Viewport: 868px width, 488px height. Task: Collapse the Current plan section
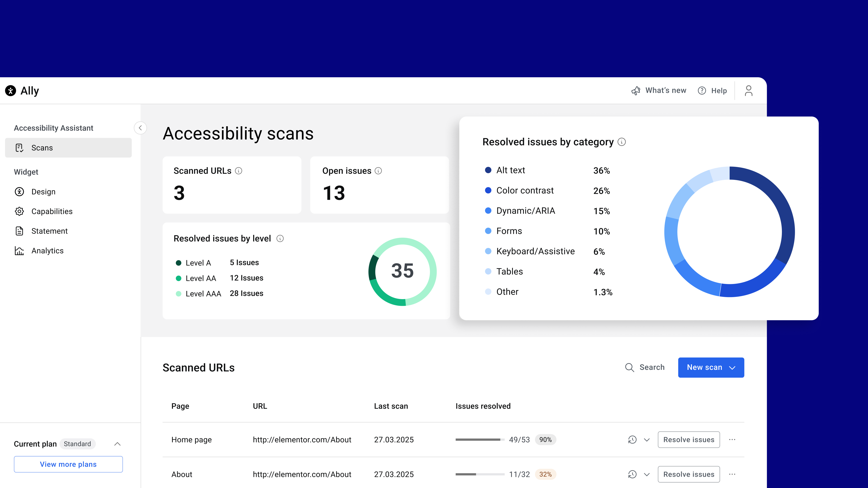[x=117, y=444]
